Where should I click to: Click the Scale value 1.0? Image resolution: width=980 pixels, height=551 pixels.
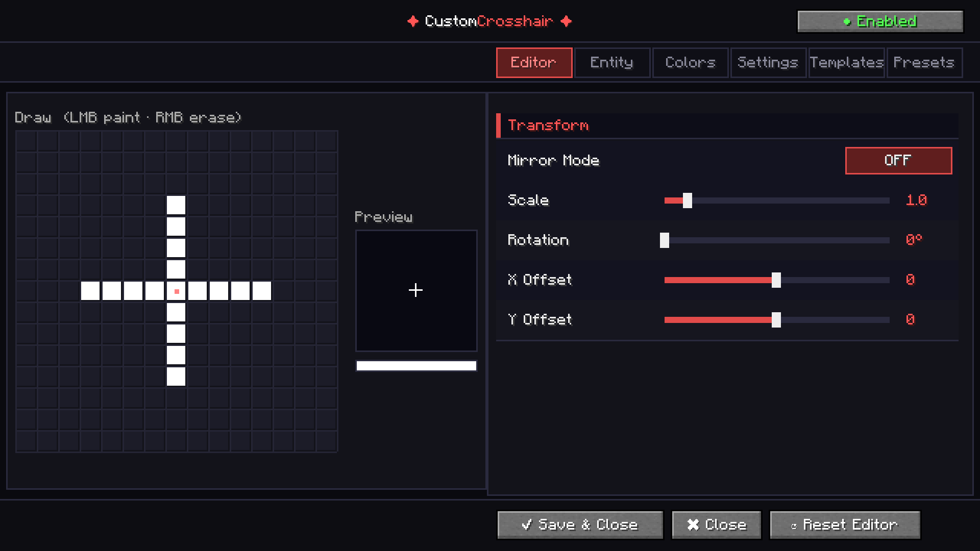(x=916, y=201)
